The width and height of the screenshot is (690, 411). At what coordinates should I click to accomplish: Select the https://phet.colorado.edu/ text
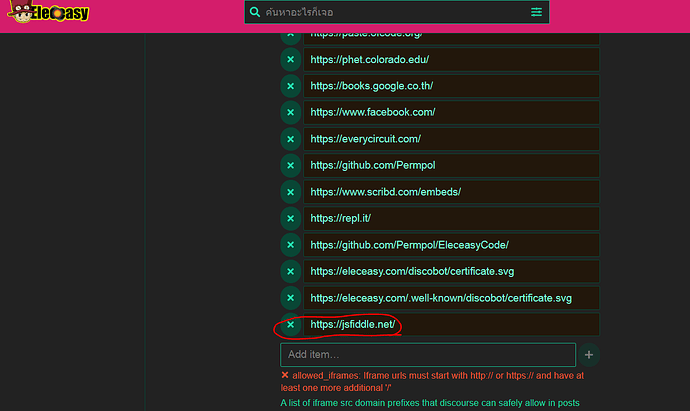(370, 60)
